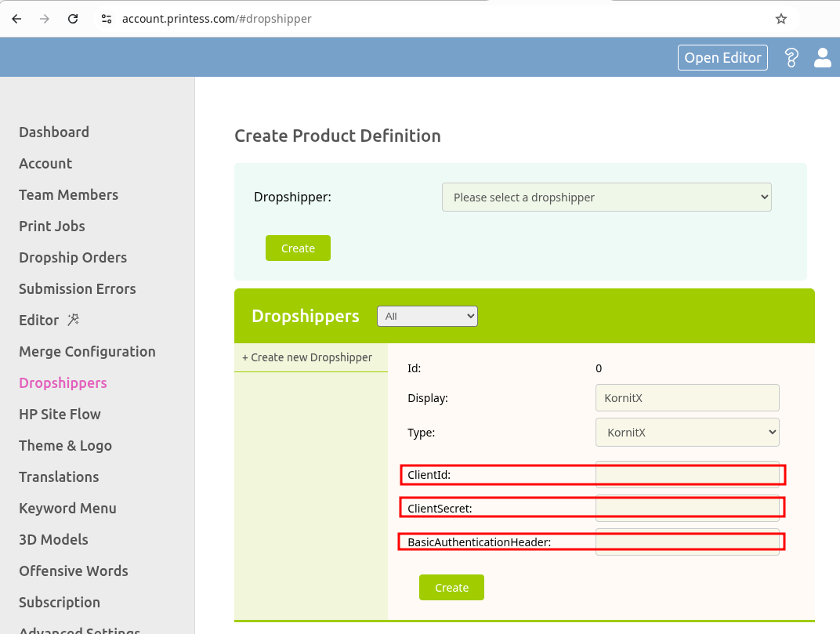
Task: Focus the ClientId input field
Action: coord(687,474)
